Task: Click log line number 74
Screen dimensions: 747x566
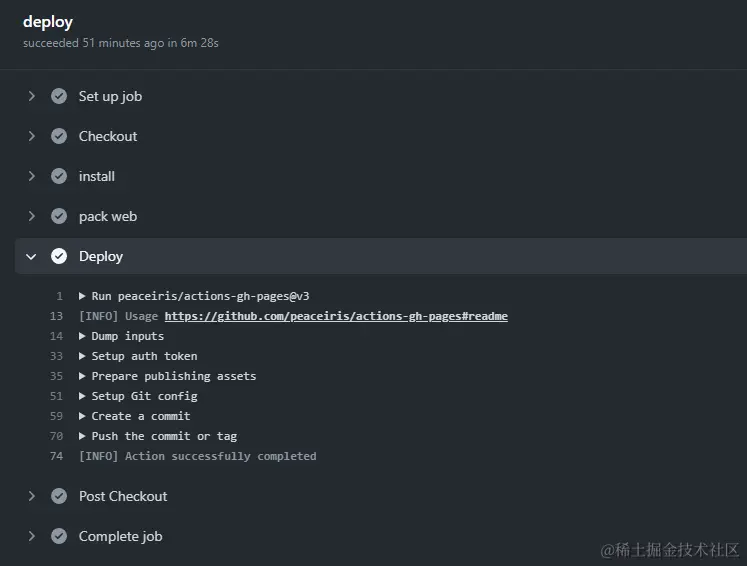Action: tap(56, 456)
